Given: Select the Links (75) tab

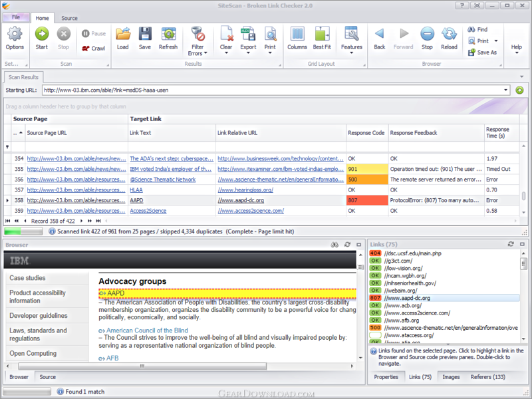Looking at the screenshot, I should [420, 377].
